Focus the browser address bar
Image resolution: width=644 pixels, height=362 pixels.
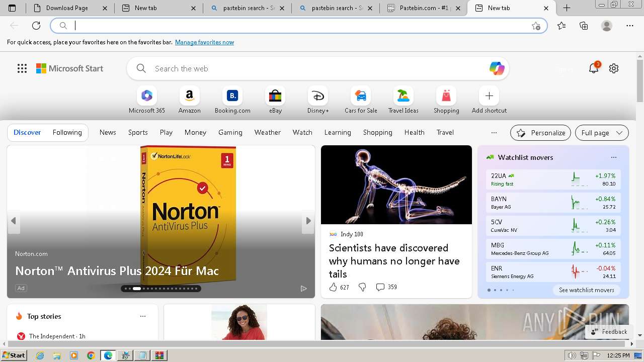tap(299, 26)
